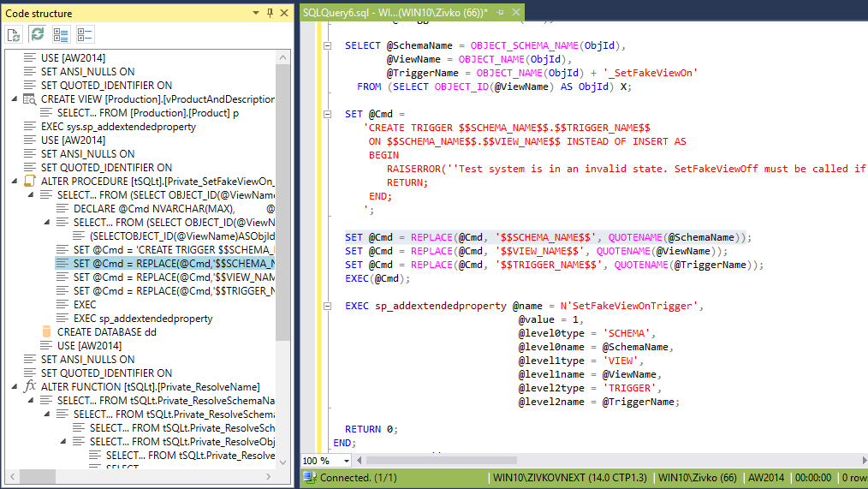
Task: Click right arrow of Code structure horizontal scrollbar
Action: 269,476
